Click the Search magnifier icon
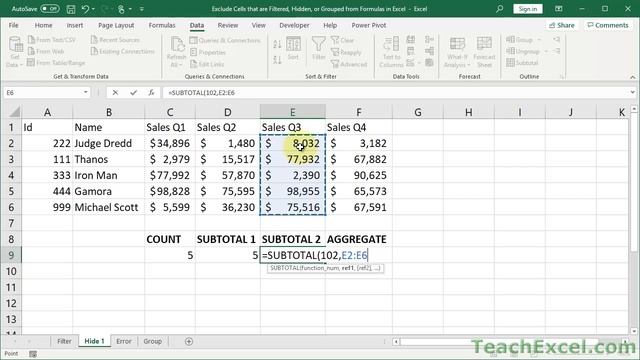The height and width of the screenshot is (360, 640). [500, 9]
